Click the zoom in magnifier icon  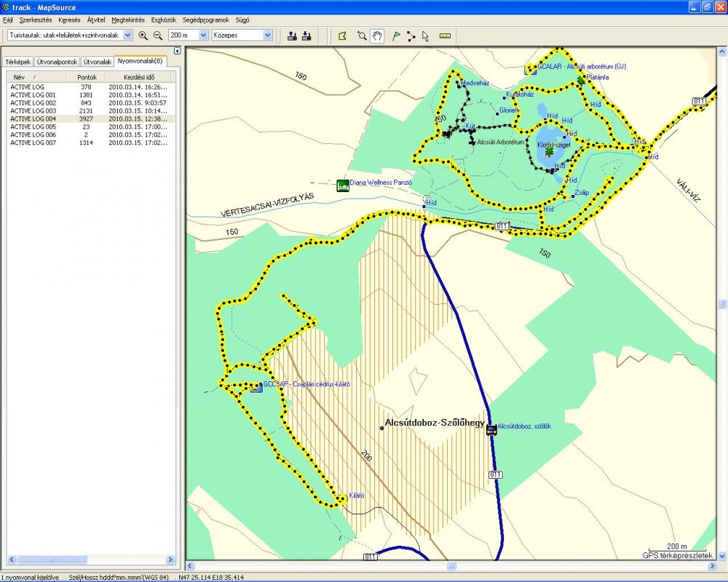click(143, 35)
